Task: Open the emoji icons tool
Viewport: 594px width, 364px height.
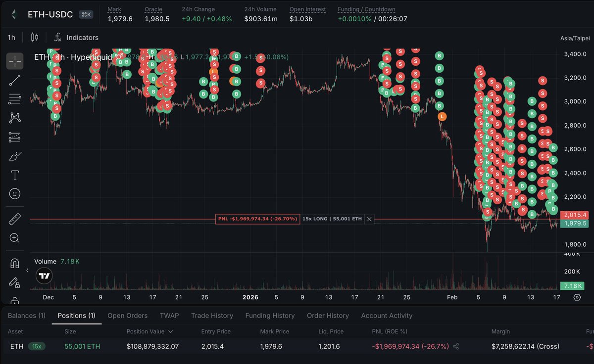Action: [15, 194]
